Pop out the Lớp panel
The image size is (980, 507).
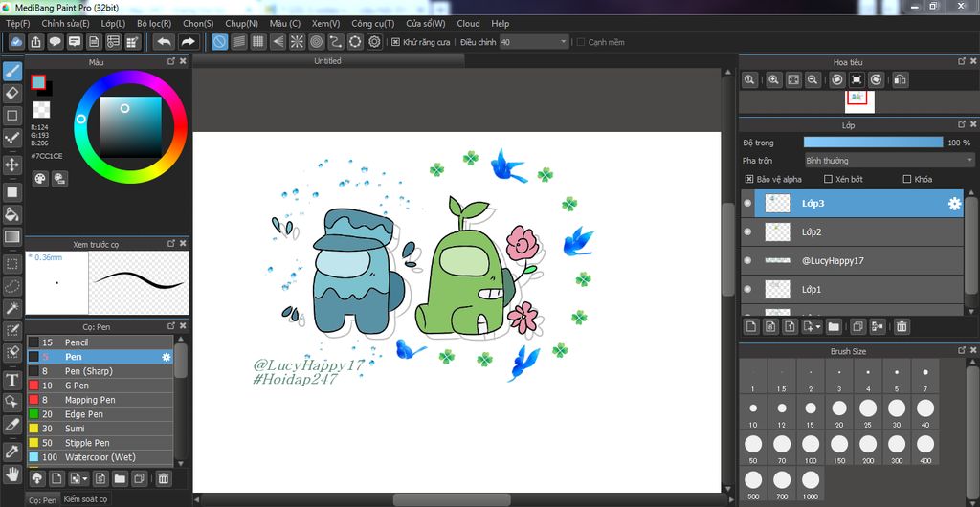tap(962, 124)
